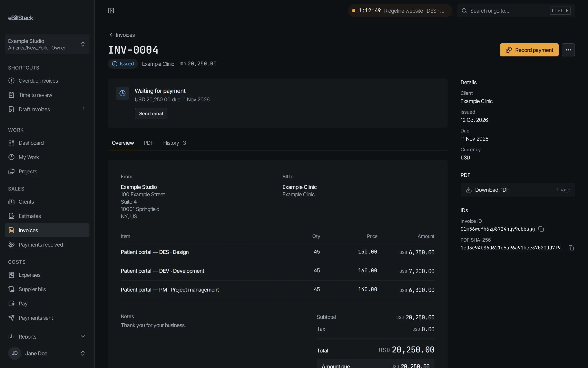Click Record payment button
The height and width of the screenshot is (368, 588).
529,50
